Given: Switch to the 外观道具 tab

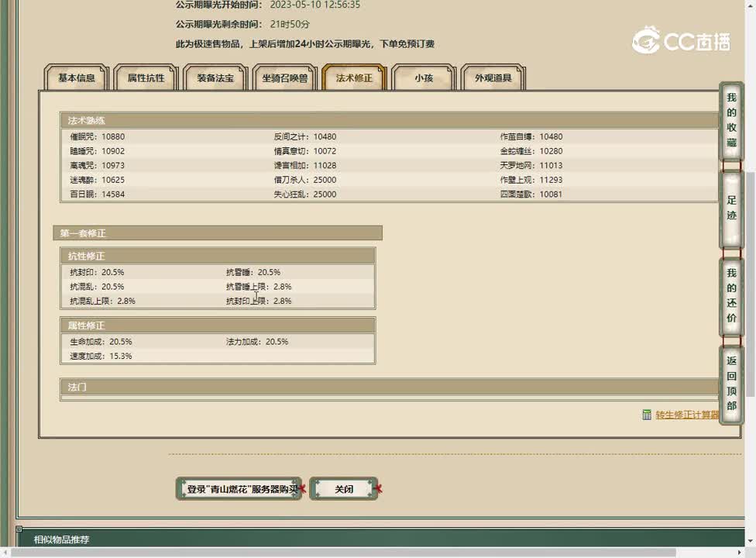Looking at the screenshot, I should [x=493, y=77].
